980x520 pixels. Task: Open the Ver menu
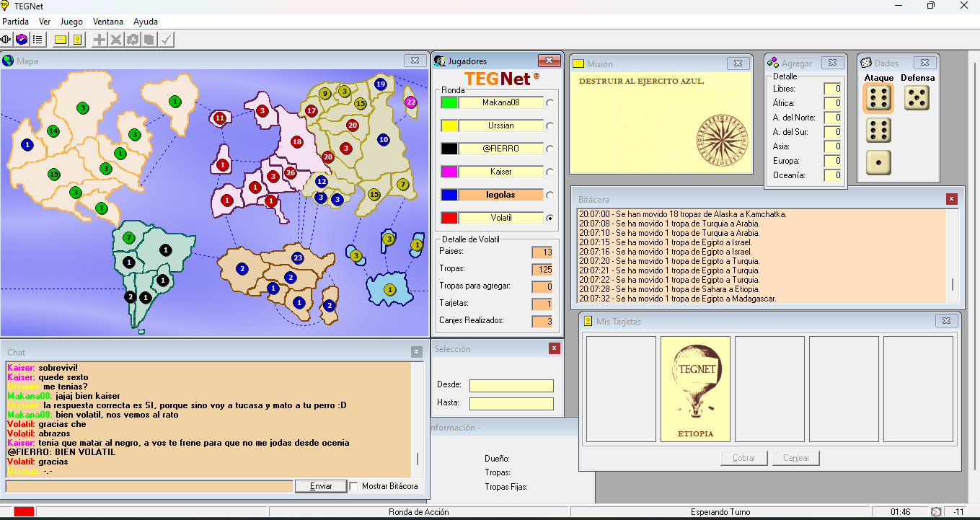tap(45, 22)
